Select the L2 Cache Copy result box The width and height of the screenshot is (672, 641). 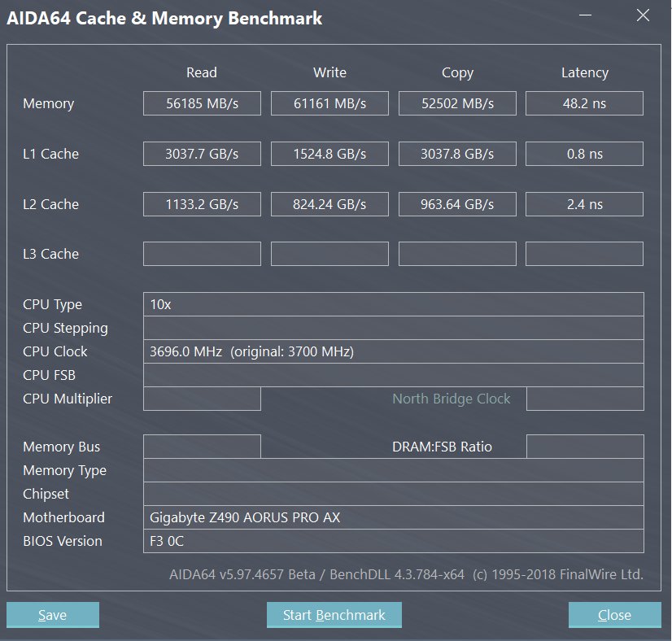456,204
